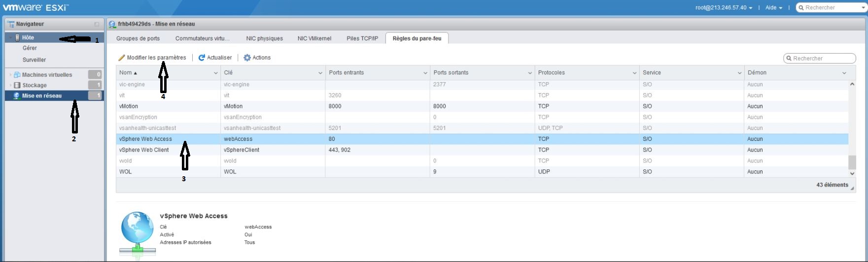
Task: Select the vic-engine rule row
Action: pos(482,85)
